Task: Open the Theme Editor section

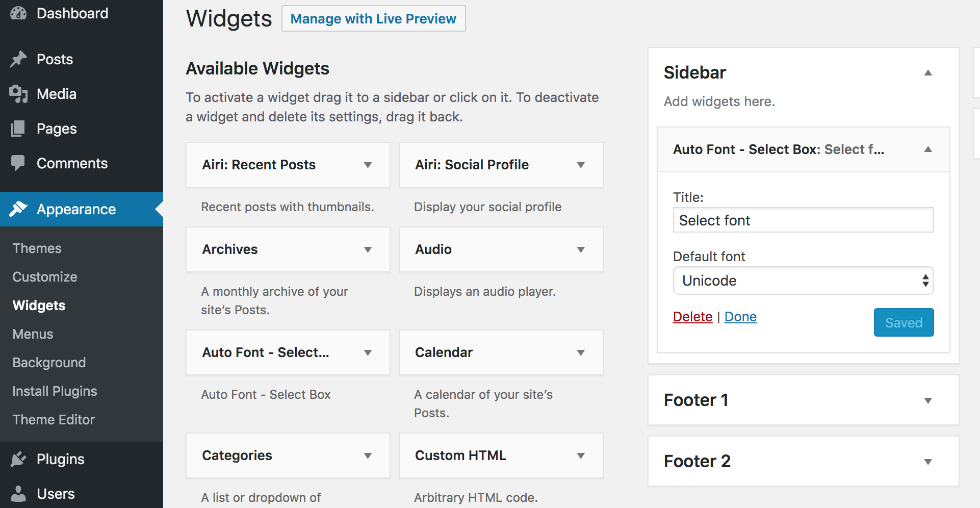Action: click(x=53, y=419)
